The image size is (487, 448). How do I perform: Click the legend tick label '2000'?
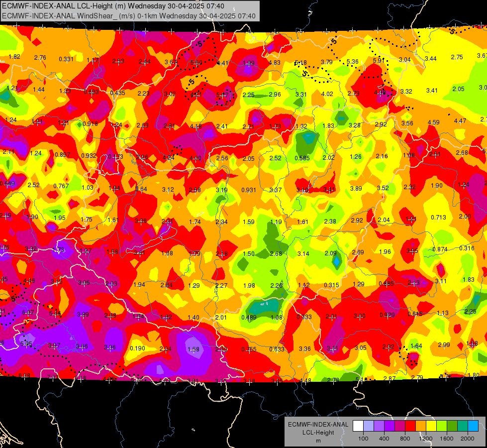click(468, 439)
